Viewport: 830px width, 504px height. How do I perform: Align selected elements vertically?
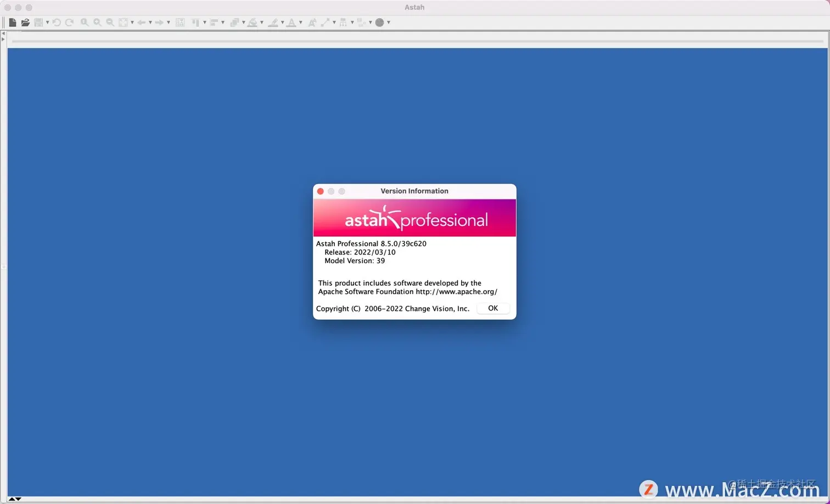coord(195,22)
